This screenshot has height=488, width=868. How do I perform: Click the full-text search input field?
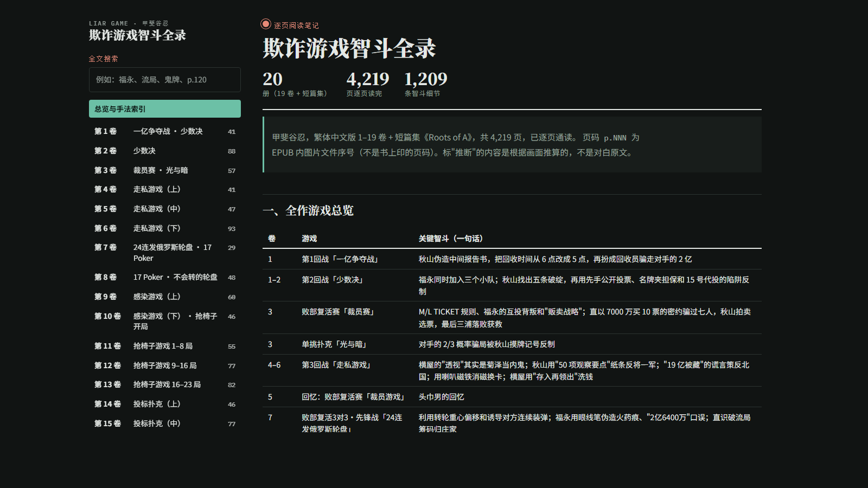165,80
